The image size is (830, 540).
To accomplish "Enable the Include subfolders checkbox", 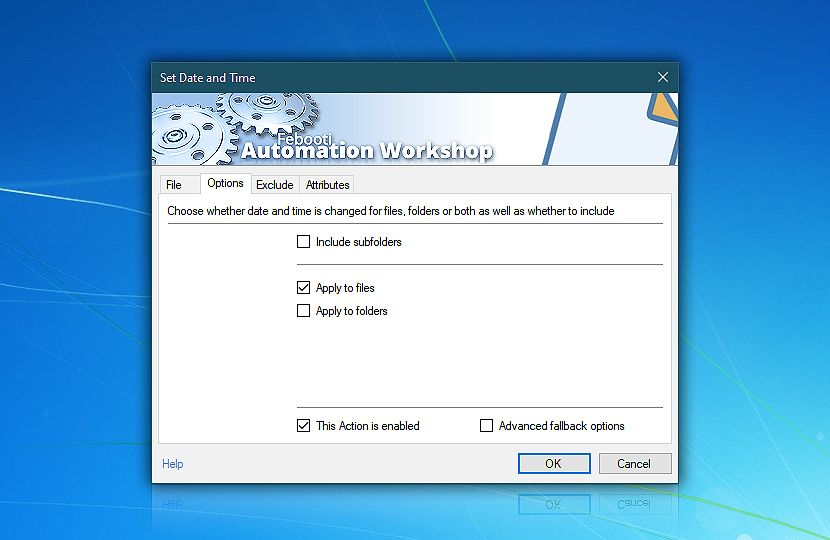I will [x=304, y=242].
